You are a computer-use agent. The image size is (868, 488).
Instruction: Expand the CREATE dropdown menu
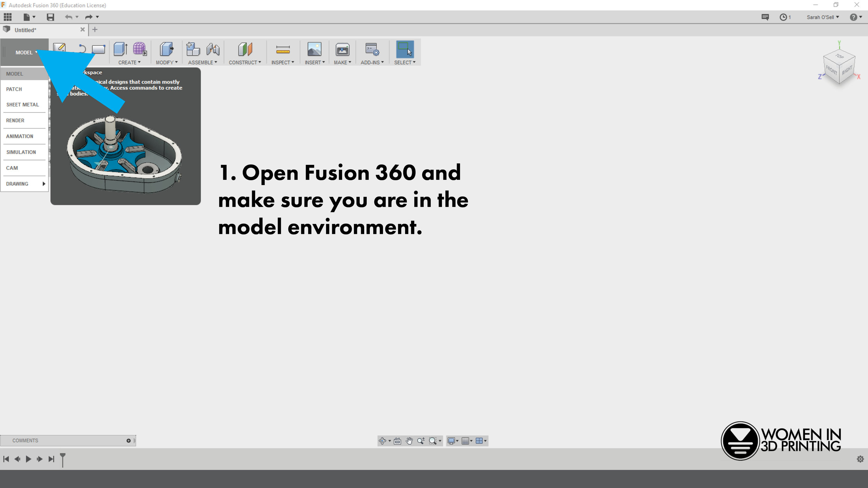point(129,62)
